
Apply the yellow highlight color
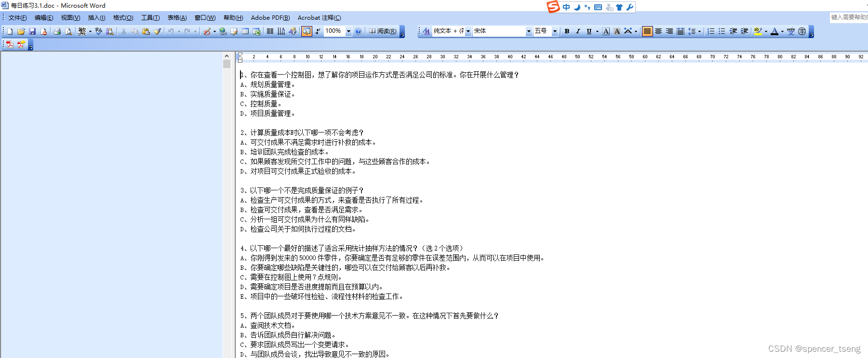tap(758, 31)
